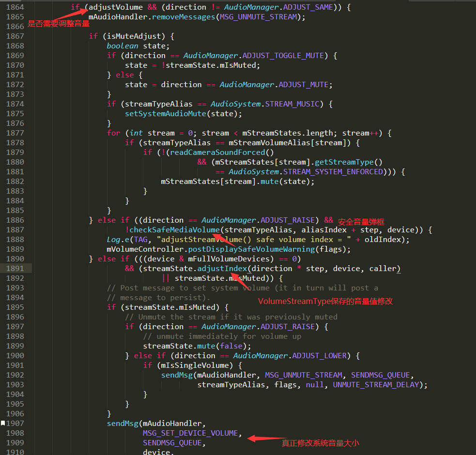Click the Log.e call on line 1888

coord(118,240)
